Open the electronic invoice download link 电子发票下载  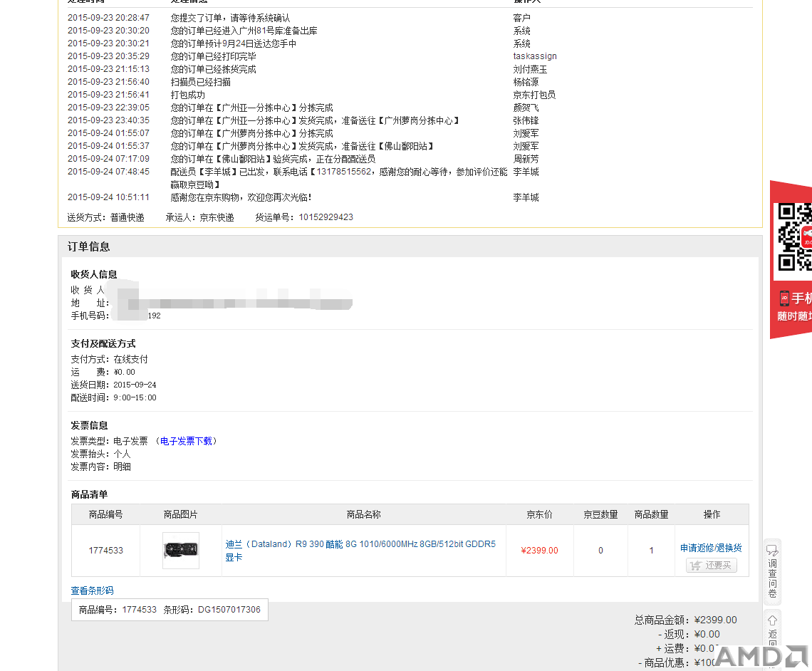[186, 441]
